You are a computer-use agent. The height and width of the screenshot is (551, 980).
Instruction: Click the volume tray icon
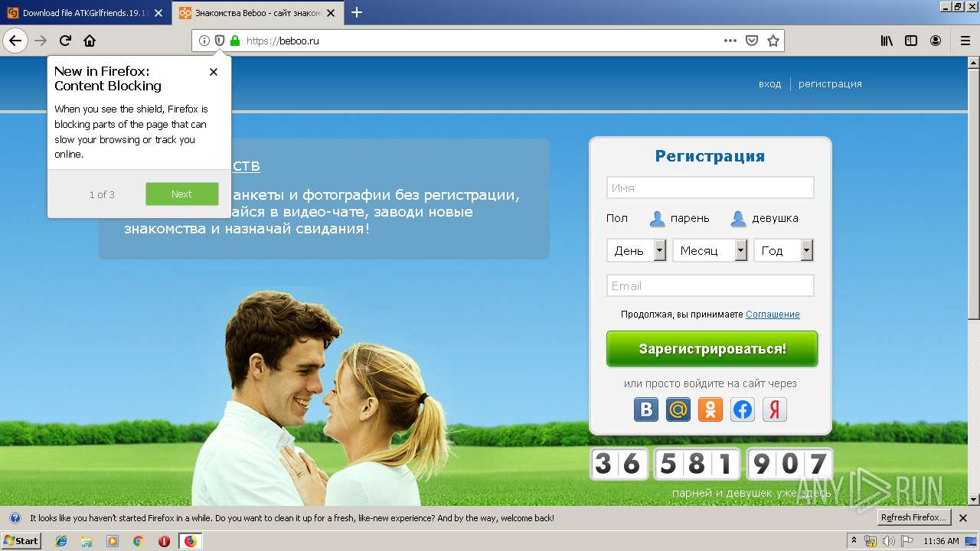tap(888, 541)
